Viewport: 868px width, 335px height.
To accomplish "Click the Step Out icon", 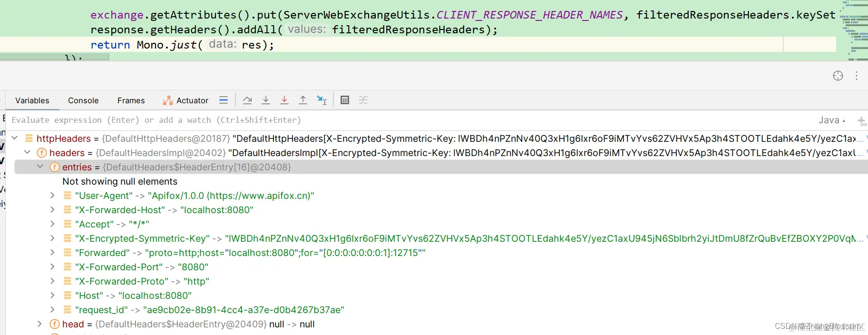I will click(303, 100).
